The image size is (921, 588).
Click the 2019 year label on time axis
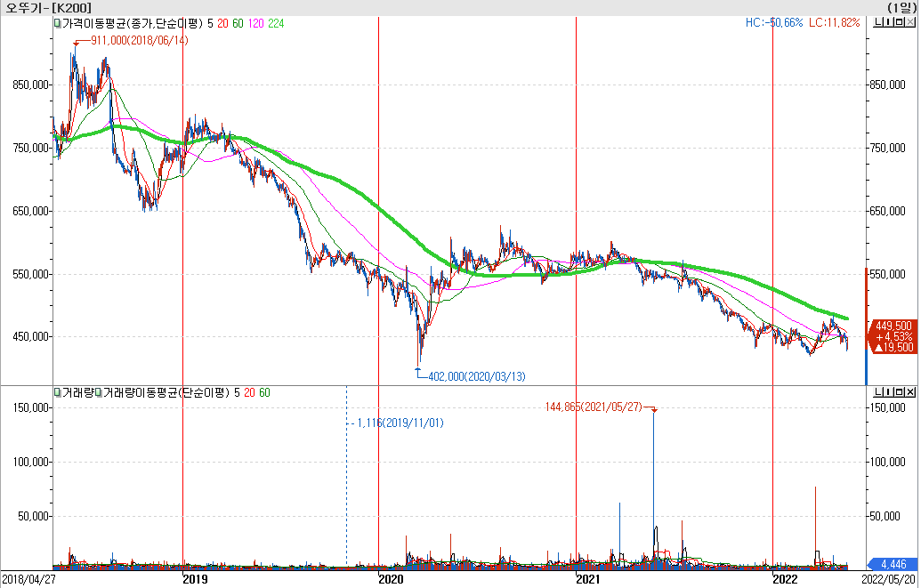196,580
